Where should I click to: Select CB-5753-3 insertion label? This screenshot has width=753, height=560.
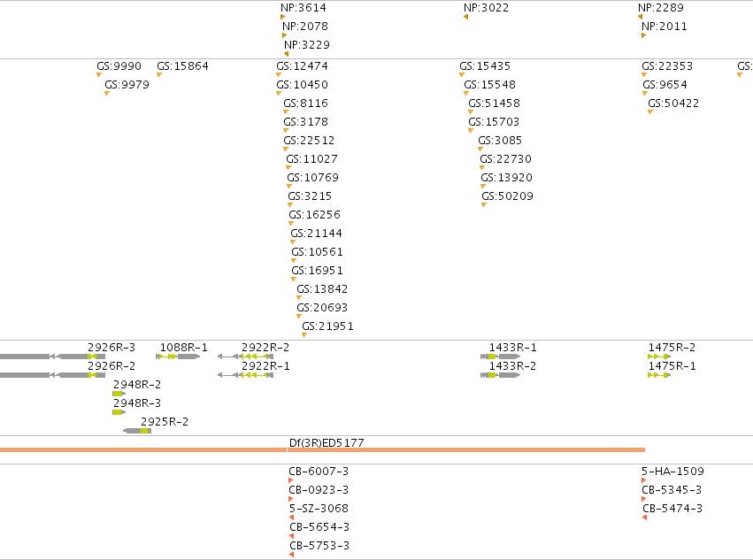coord(319,546)
